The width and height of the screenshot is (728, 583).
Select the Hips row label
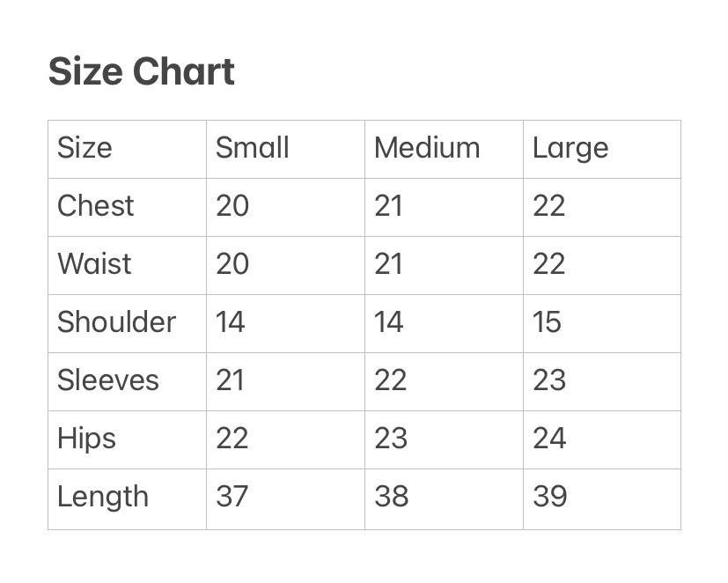point(86,439)
